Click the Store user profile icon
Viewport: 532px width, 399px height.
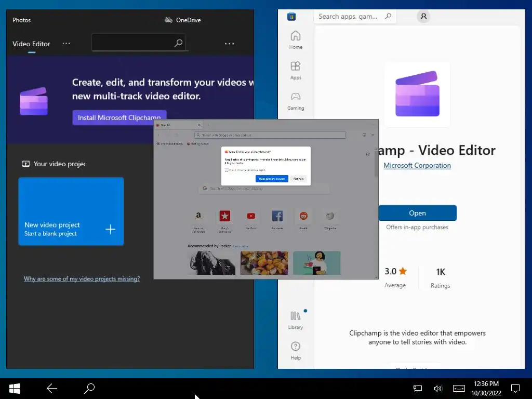pos(423,16)
